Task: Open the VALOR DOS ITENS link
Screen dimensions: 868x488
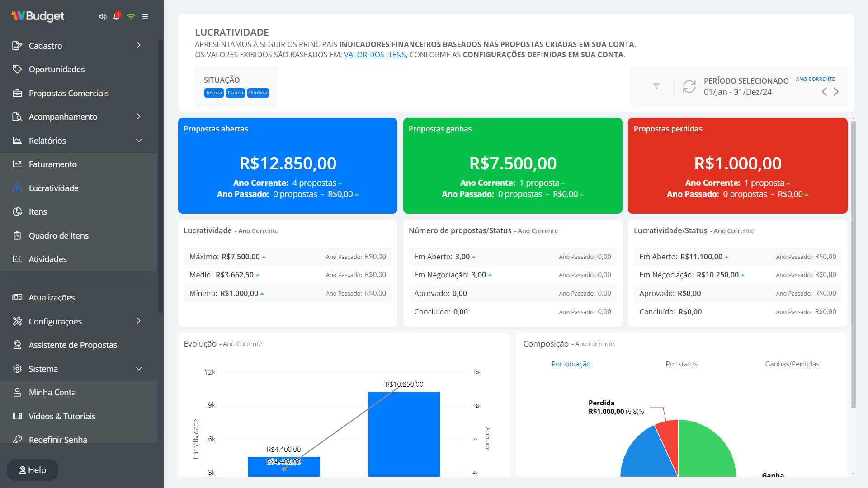Action: click(375, 55)
